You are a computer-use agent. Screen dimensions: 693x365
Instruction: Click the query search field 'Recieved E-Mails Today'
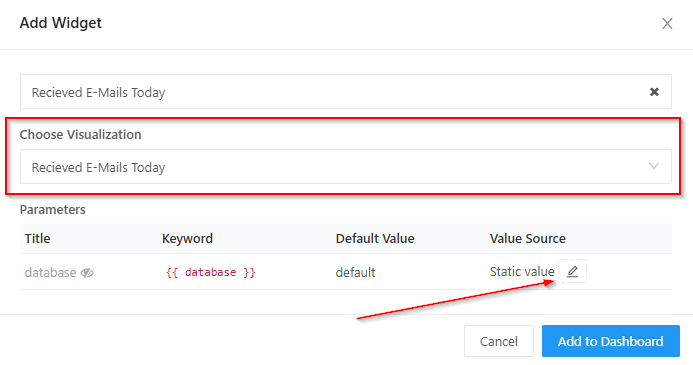346,91
